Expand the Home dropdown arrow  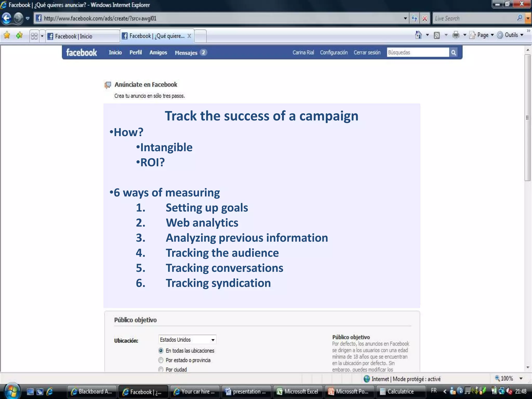(427, 35)
